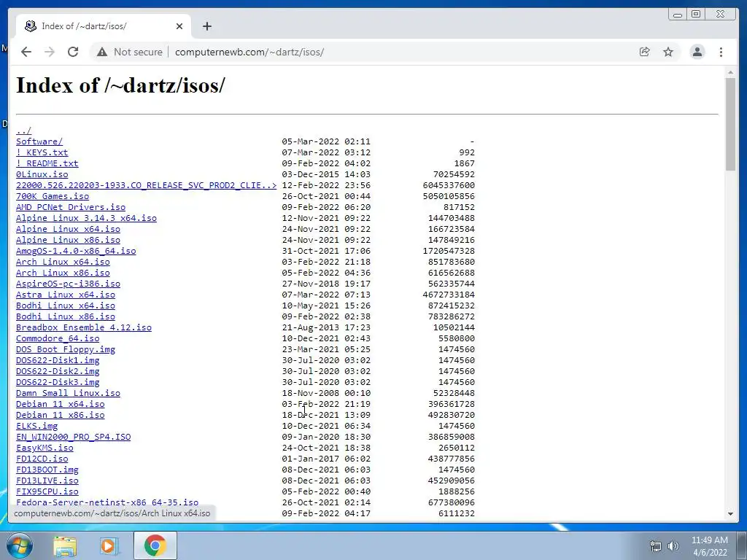Download Bodhi_Linux_x86.iso
The height and width of the screenshot is (560, 747).
pyautogui.click(x=65, y=316)
